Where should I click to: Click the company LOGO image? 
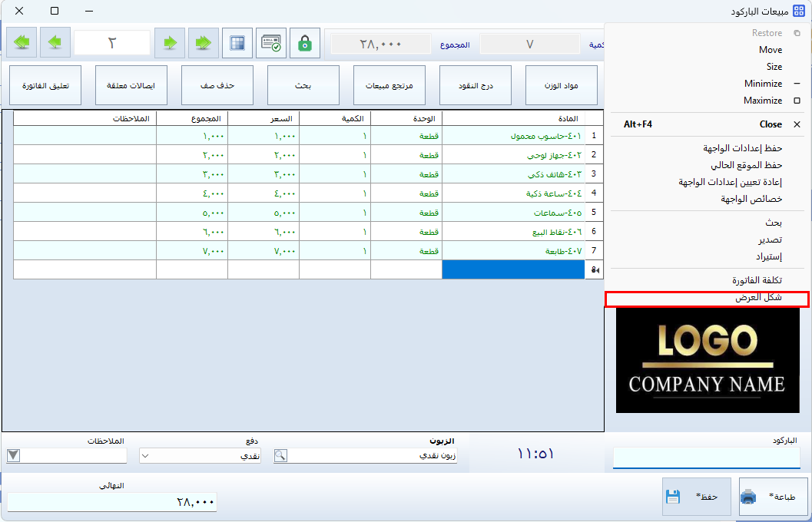coord(708,361)
